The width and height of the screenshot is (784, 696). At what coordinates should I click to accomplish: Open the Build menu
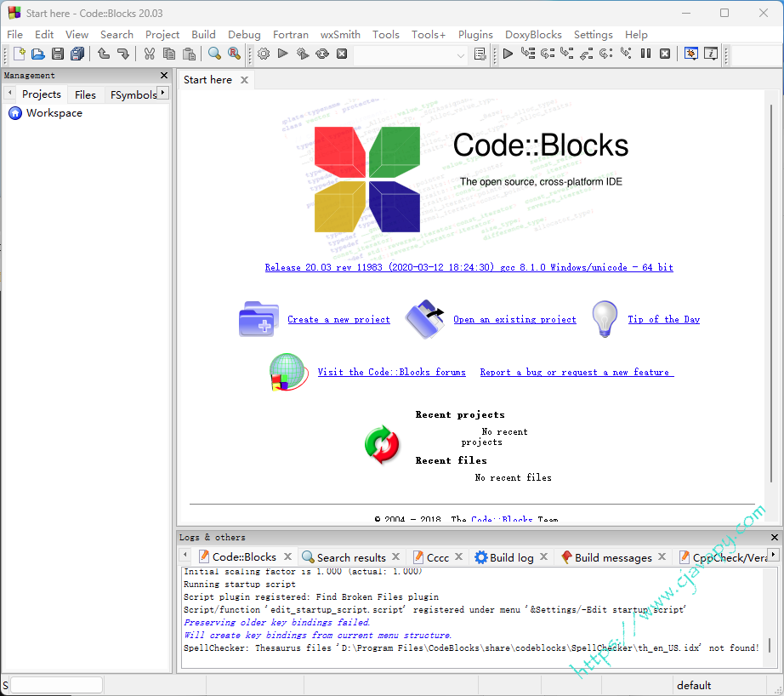tap(203, 35)
